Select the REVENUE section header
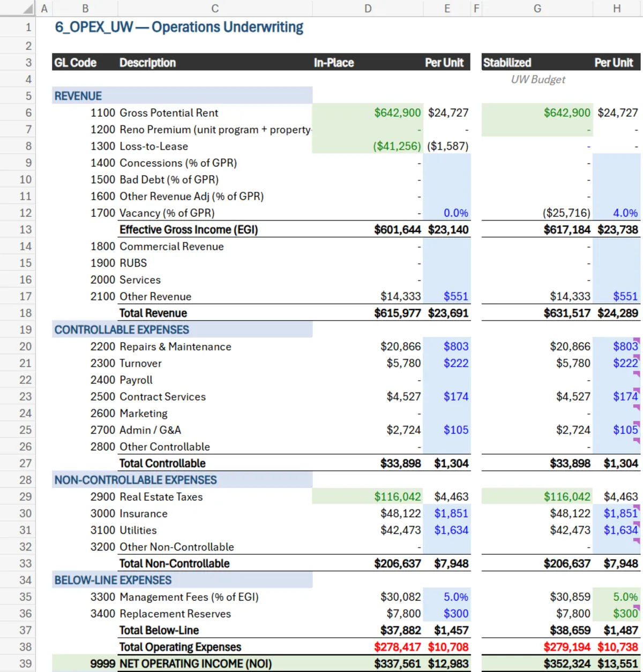The height and width of the screenshot is (672, 643). [182, 96]
